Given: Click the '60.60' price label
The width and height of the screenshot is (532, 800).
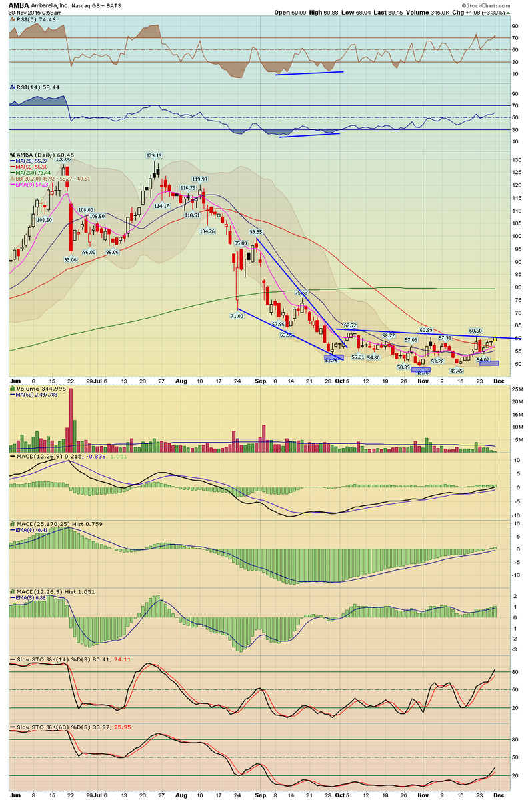Looking at the screenshot, I should click(x=475, y=331).
